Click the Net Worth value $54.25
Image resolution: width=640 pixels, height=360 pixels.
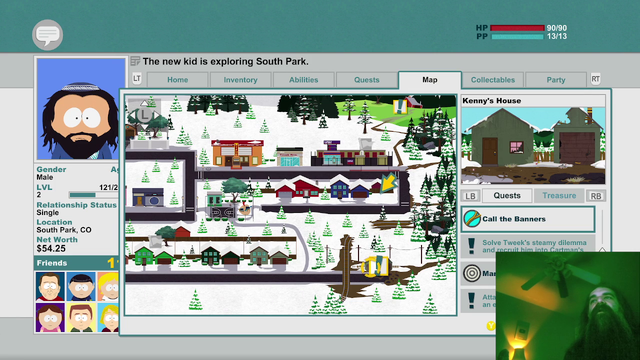tap(51, 249)
